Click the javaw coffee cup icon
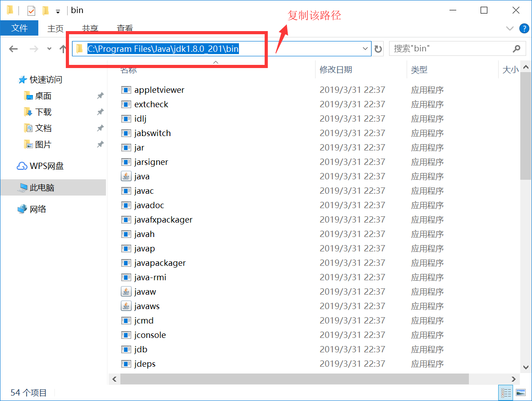This screenshot has height=401, width=532. click(x=126, y=292)
